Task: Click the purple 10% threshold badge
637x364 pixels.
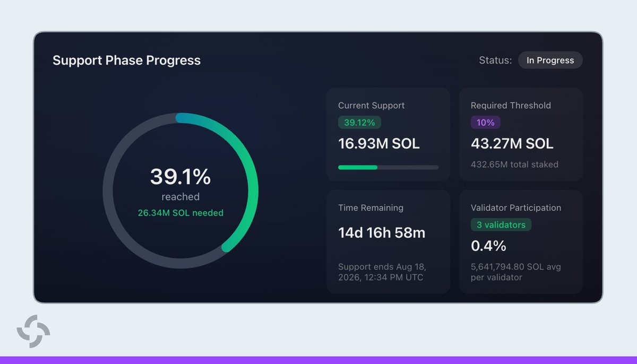Action: [x=485, y=123]
